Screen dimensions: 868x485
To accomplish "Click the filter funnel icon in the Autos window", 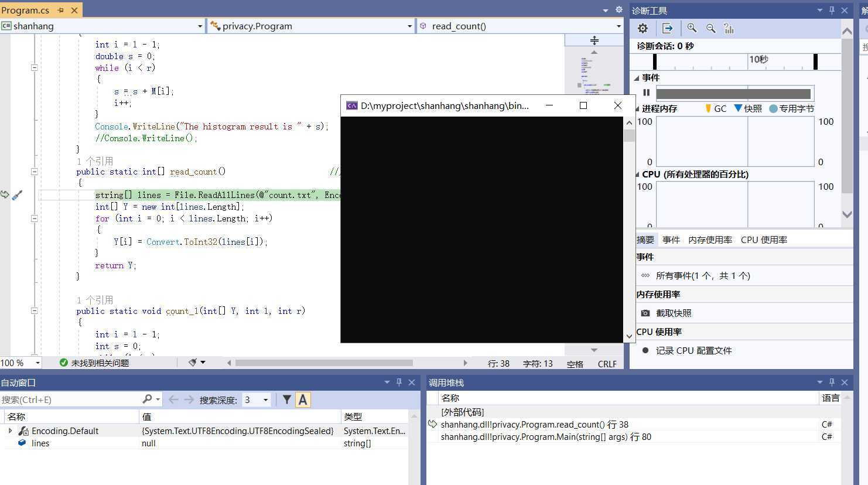I will tap(286, 399).
